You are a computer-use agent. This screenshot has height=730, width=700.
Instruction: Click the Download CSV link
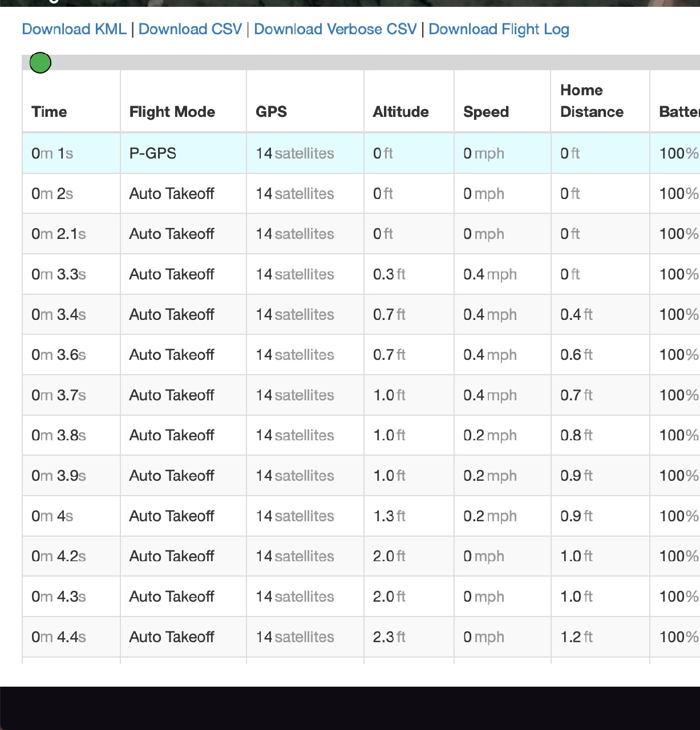click(190, 29)
